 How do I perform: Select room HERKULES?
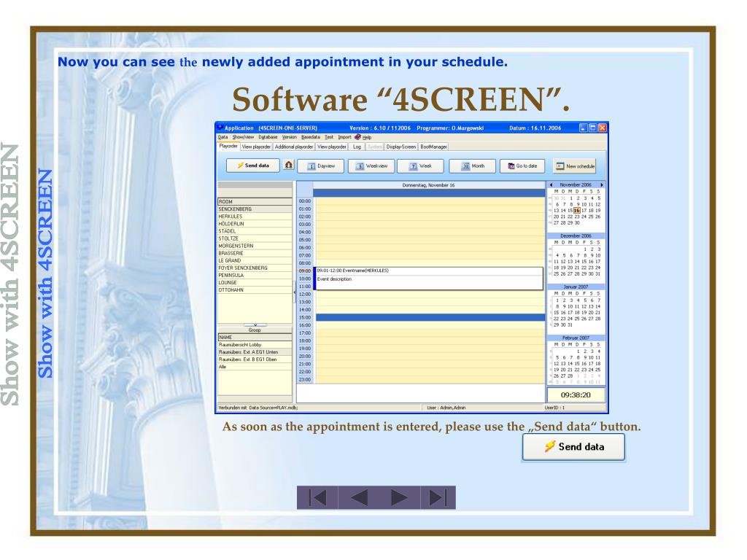click(255, 217)
